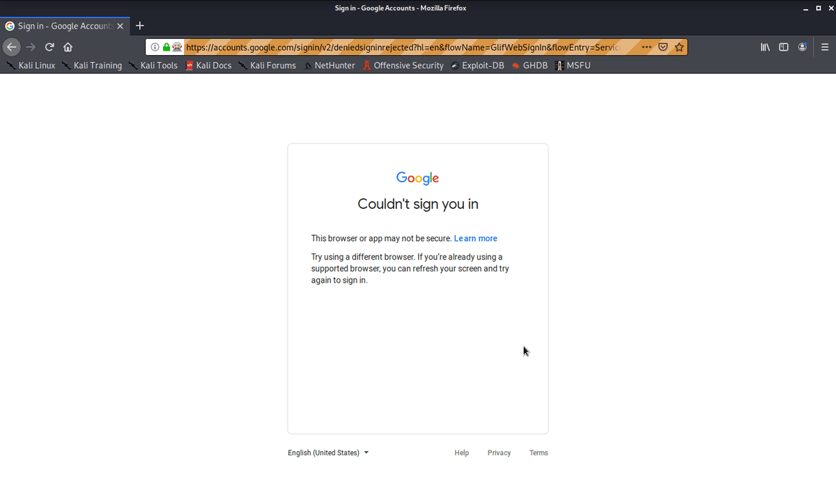Click the Learn more link
Screen dimensions: 836x504
476,238
